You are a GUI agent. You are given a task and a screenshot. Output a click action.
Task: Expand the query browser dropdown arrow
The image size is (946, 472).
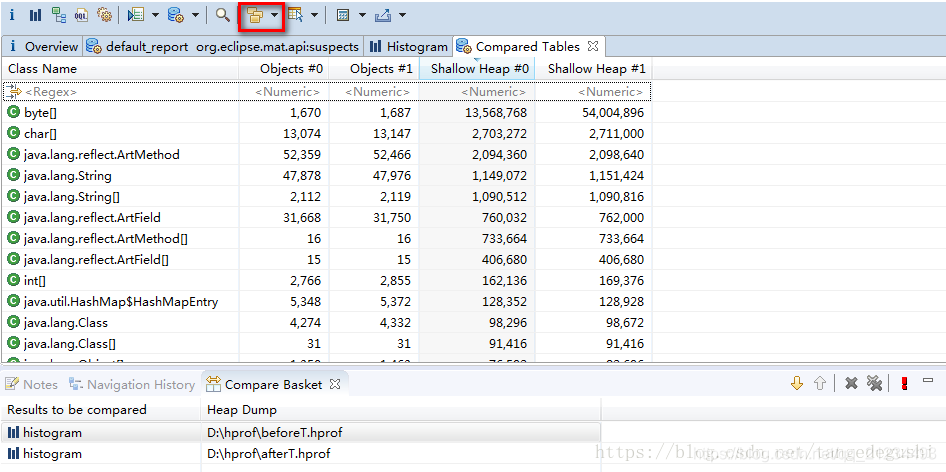195,16
